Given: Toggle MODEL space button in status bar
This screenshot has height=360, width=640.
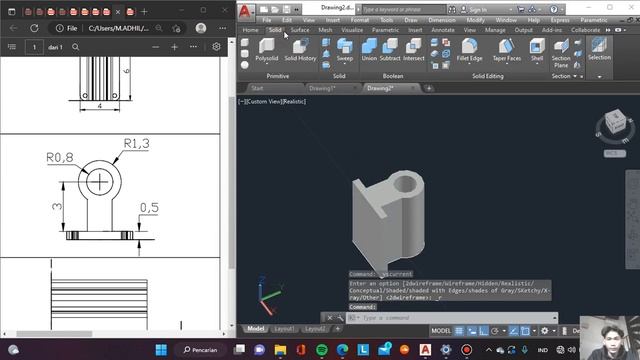Looking at the screenshot, I should coord(441,331).
